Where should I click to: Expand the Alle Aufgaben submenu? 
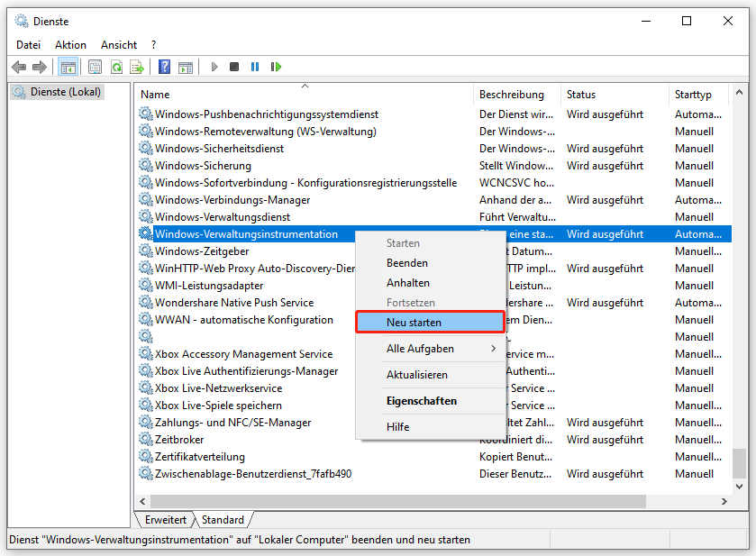coord(419,348)
